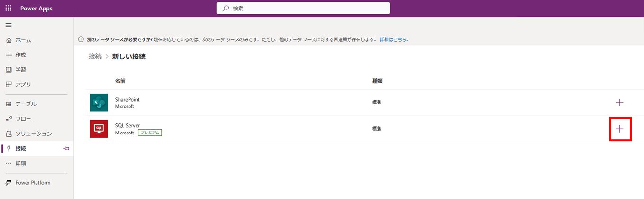Open the app launcher waffle icon
644x199 pixels.
tap(9, 9)
